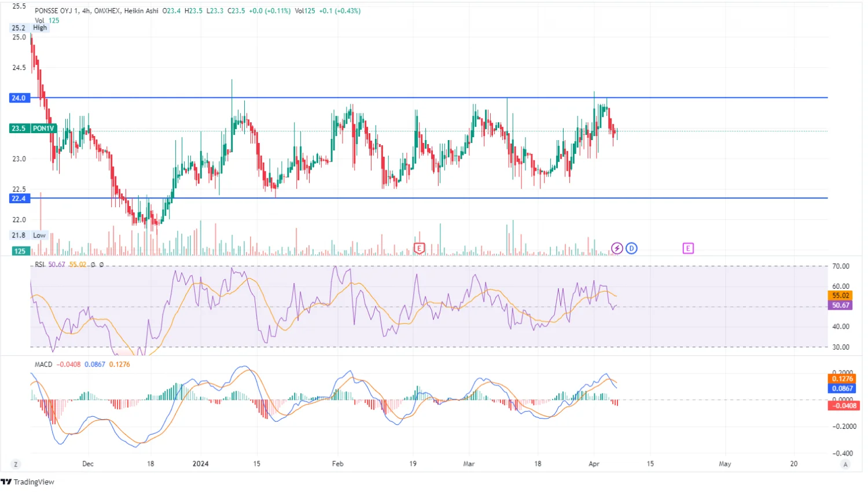
Task: Click the blue 24.0 price label
Action: 19,98
